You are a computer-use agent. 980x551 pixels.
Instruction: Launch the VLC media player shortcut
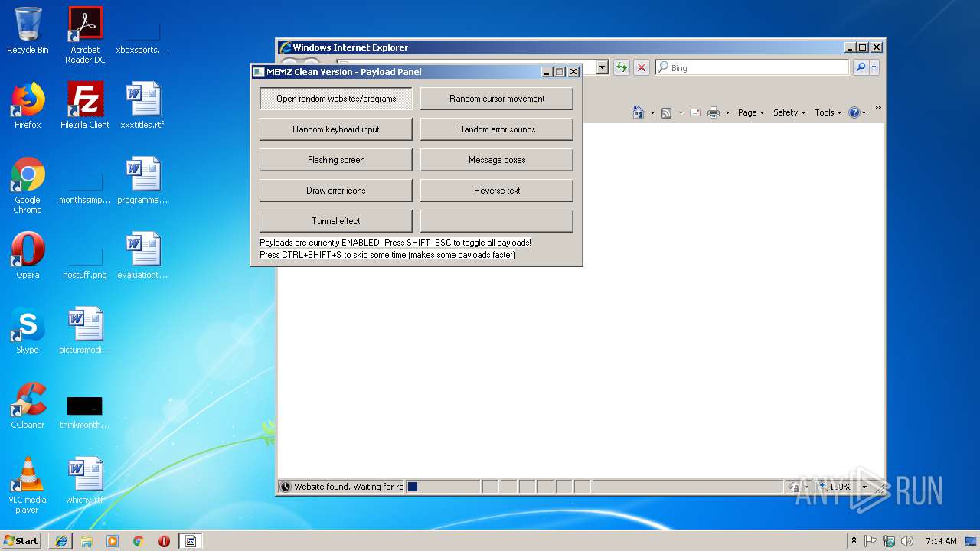28,485
